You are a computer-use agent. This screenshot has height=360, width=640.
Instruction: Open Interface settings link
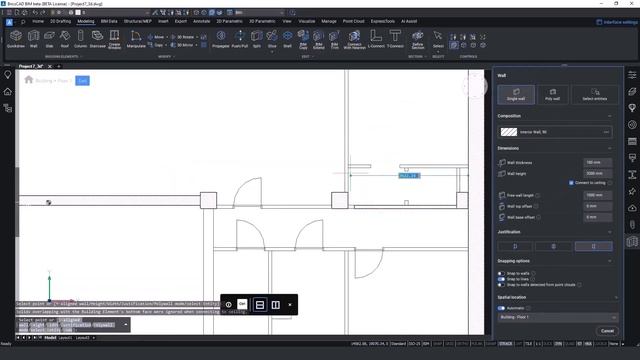(x=617, y=22)
